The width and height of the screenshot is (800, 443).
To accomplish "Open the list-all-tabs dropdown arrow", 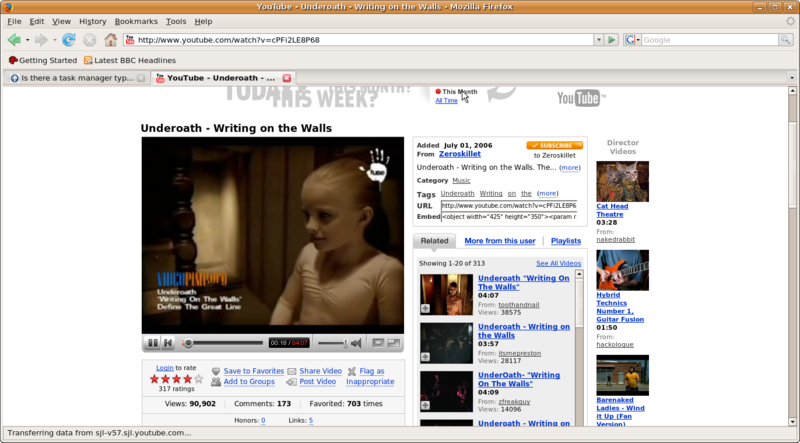I will point(792,78).
